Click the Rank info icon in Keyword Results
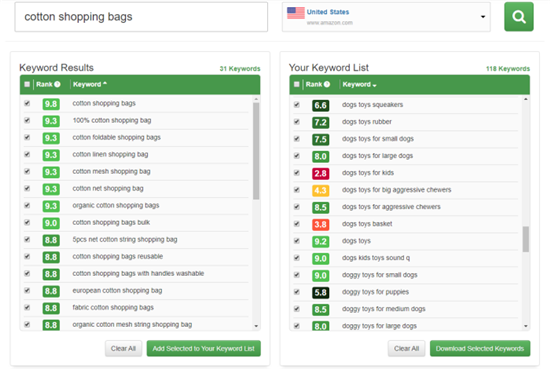Image resolution: width=550 pixels, height=369 pixels. [57, 84]
